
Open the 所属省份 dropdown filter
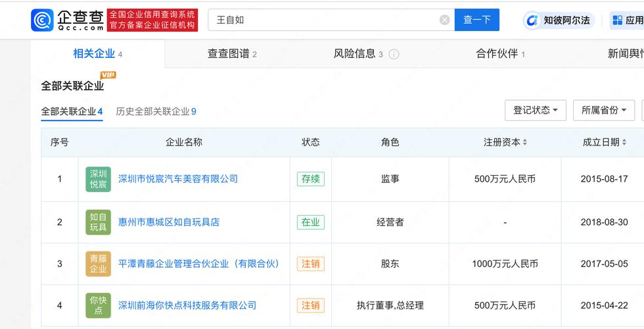click(604, 111)
